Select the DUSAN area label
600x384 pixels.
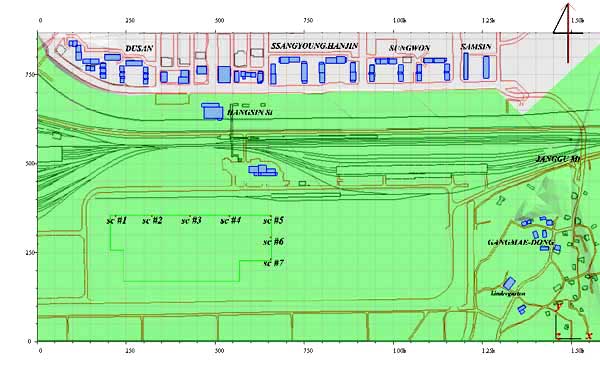point(139,49)
